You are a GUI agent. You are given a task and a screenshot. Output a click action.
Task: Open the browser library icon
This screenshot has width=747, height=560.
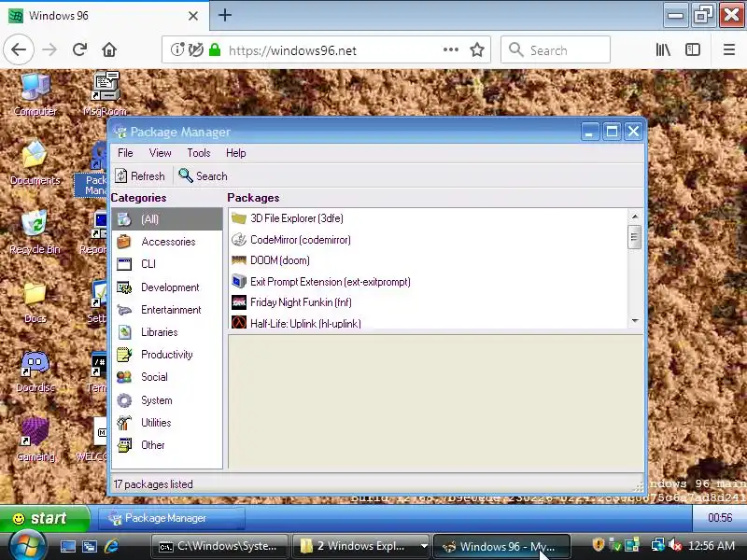coord(663,49)
